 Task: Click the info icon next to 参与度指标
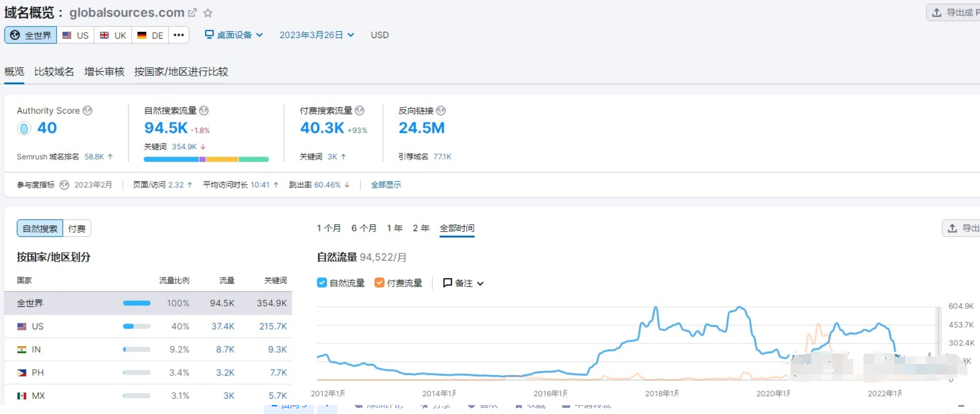pos(65,185)
